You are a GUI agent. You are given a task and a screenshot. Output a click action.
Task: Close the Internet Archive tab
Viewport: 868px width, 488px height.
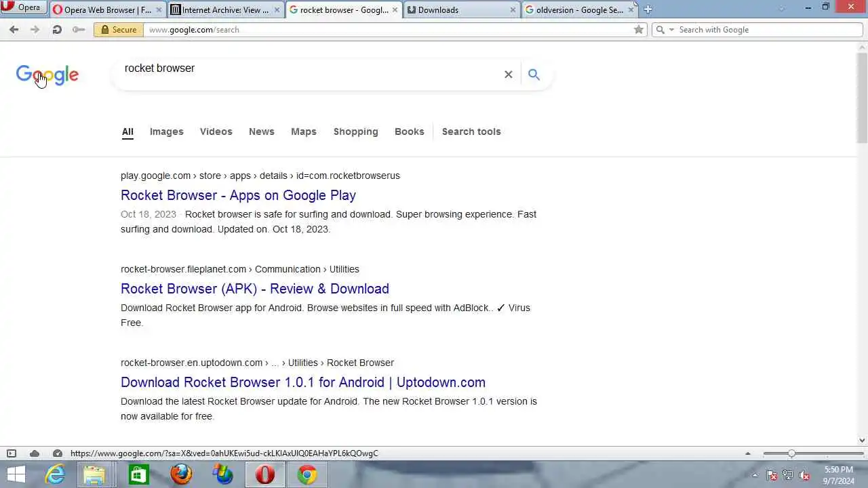click(277, 10)
